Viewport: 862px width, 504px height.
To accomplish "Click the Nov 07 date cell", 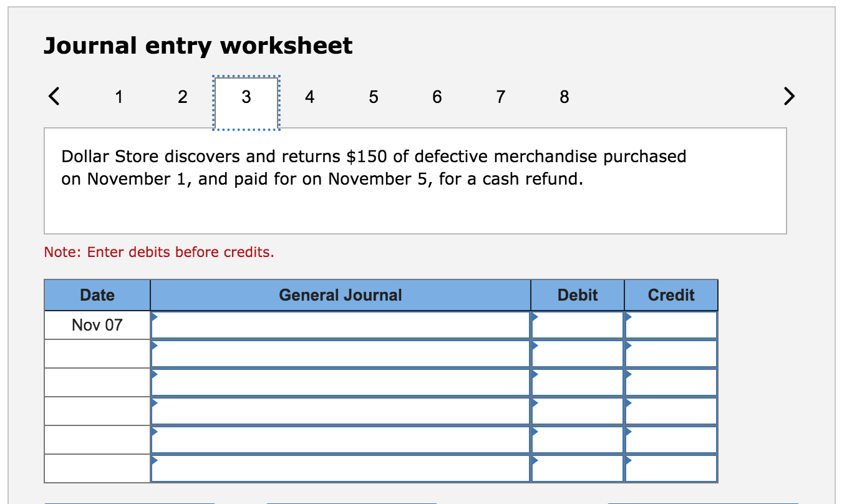I will tap(97, 324).
